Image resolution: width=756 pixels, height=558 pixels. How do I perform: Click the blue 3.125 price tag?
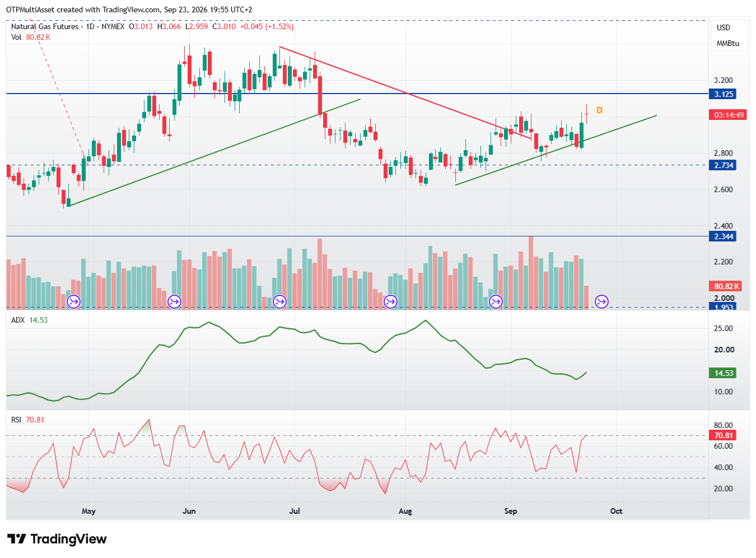[724, 94]
